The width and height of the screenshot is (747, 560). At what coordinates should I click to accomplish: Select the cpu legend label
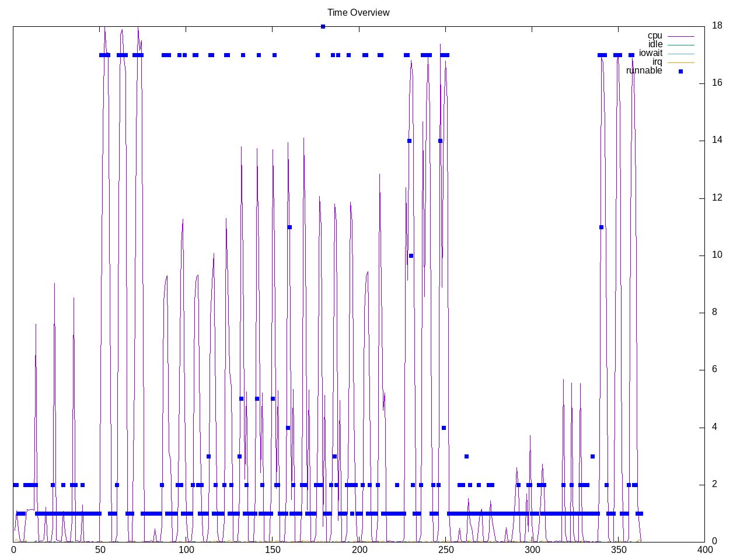point(655,36)
